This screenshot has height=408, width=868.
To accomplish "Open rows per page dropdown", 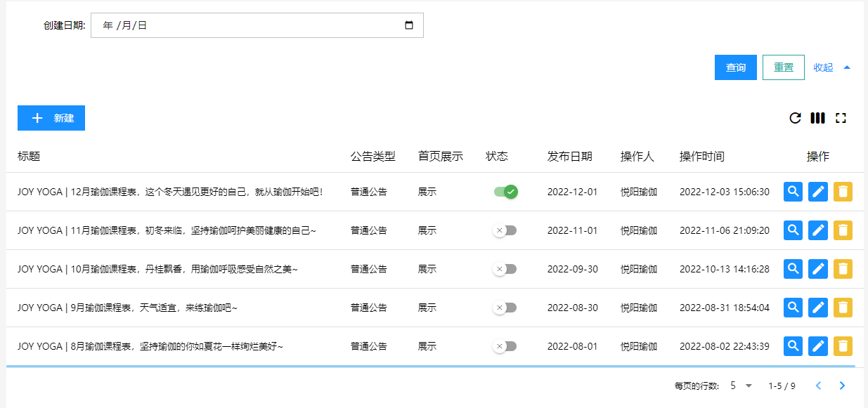I will (741, 386).
